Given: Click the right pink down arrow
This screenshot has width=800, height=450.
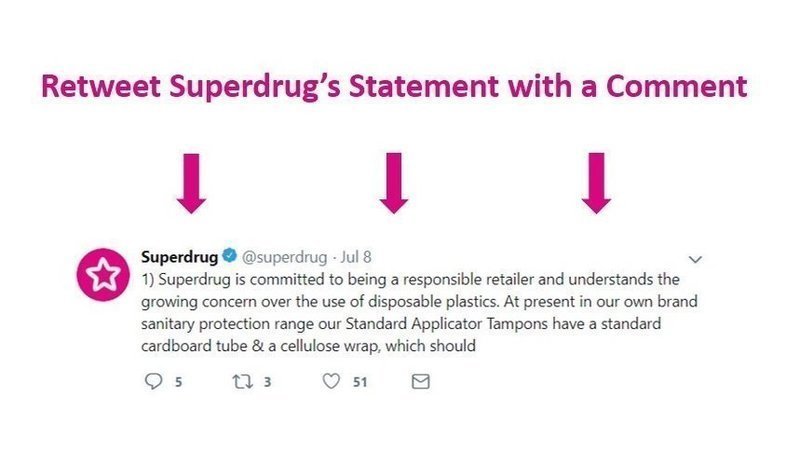Looking at the screenshot, I should [597, 182].
